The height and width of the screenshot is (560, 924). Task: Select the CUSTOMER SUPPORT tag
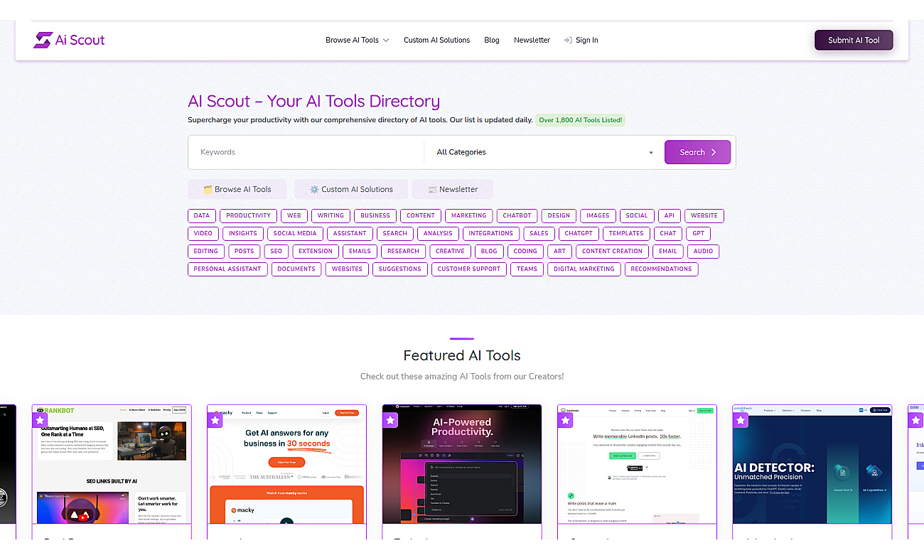469,269
